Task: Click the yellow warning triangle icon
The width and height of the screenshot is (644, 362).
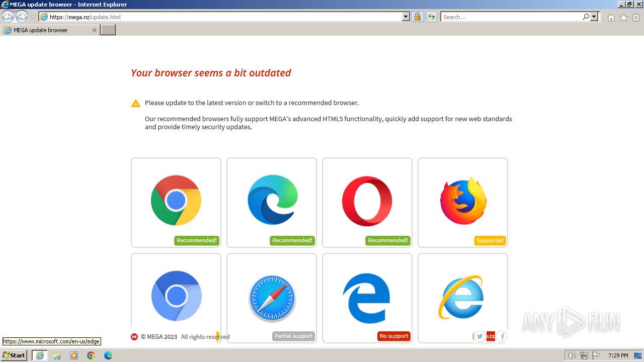Action: [x=136, y=104]
